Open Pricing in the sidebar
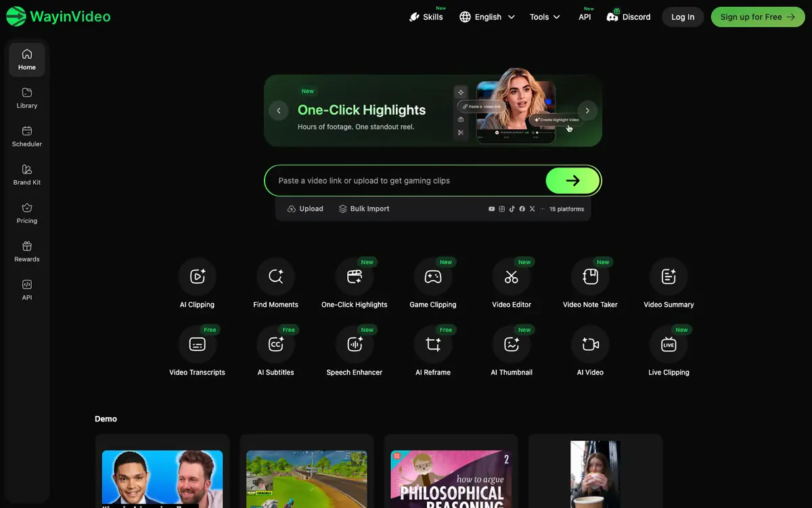 pyautogui.click(x=27, y=213)
